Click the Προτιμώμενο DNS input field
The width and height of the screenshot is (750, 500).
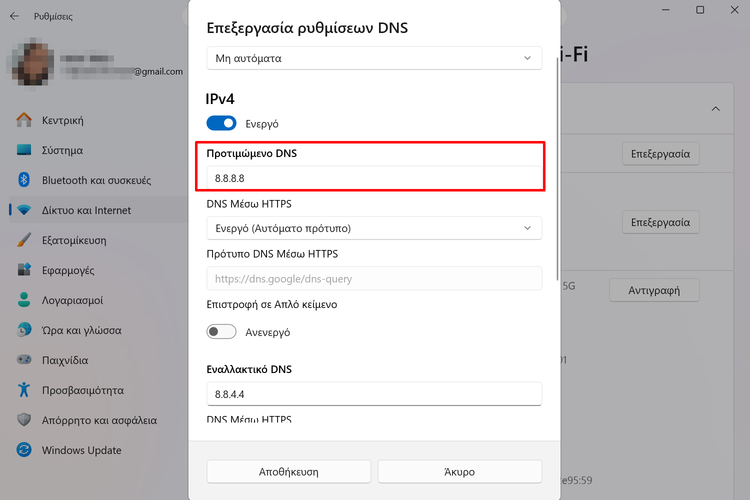click(374, 178)
